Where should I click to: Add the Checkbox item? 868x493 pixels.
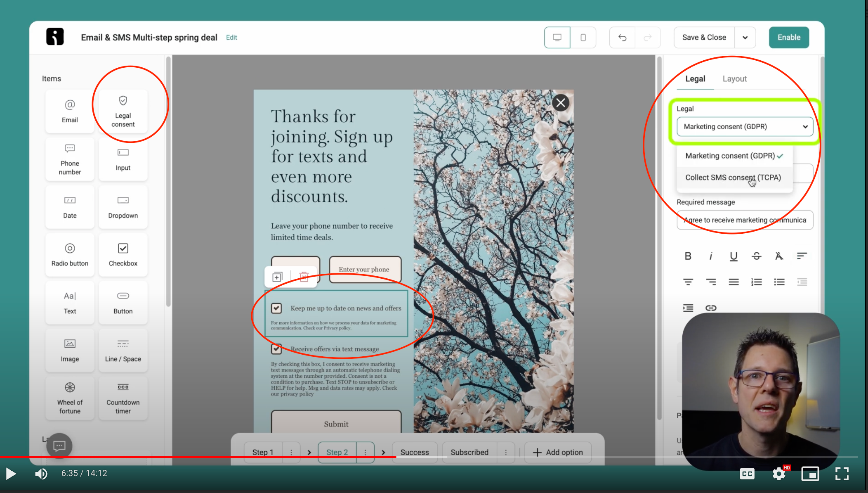(123, 255)
